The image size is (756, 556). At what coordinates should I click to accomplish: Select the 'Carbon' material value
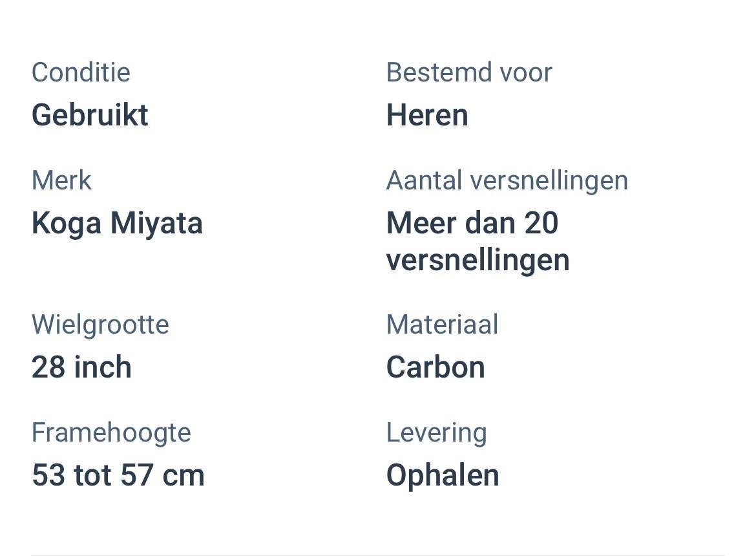click(x=436, y=368)
